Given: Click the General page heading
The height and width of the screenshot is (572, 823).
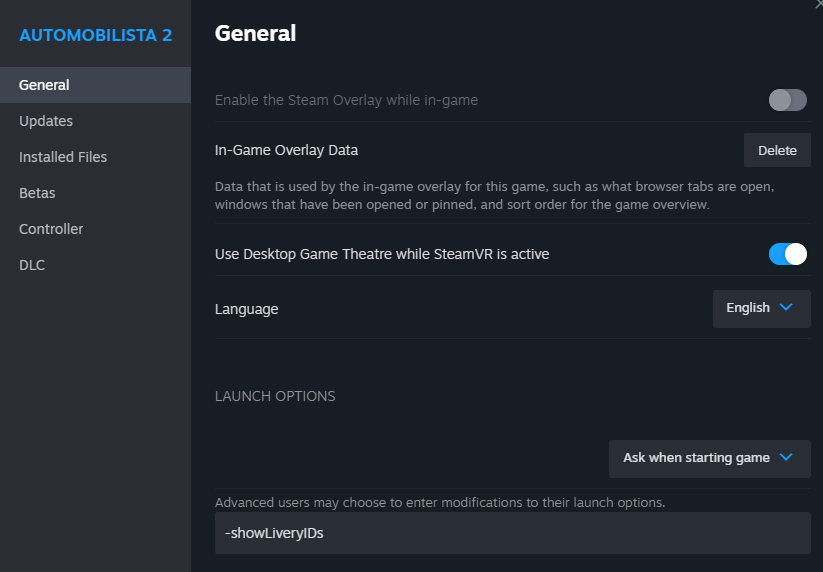Looking at the screenshot, I should tap(256, 34).
